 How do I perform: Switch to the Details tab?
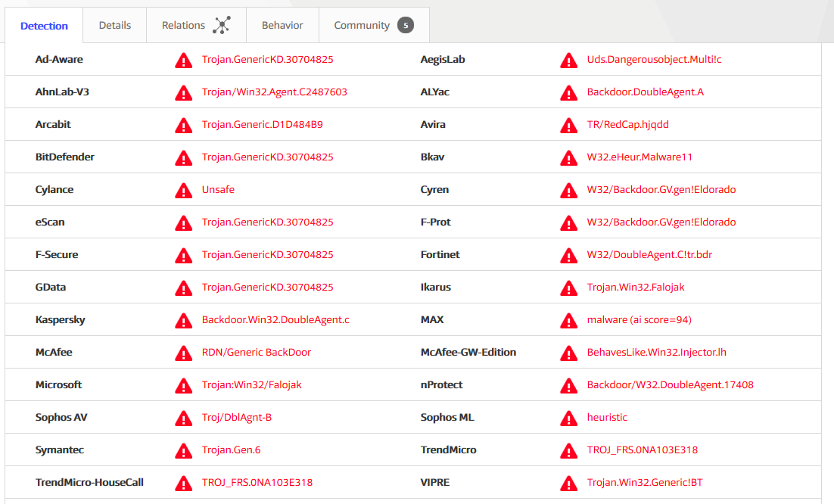(x=114, y=25)
